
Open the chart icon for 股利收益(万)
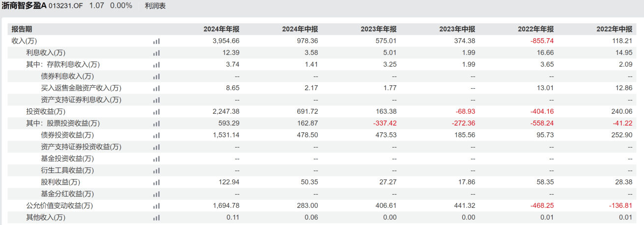(x=156, y=182)
